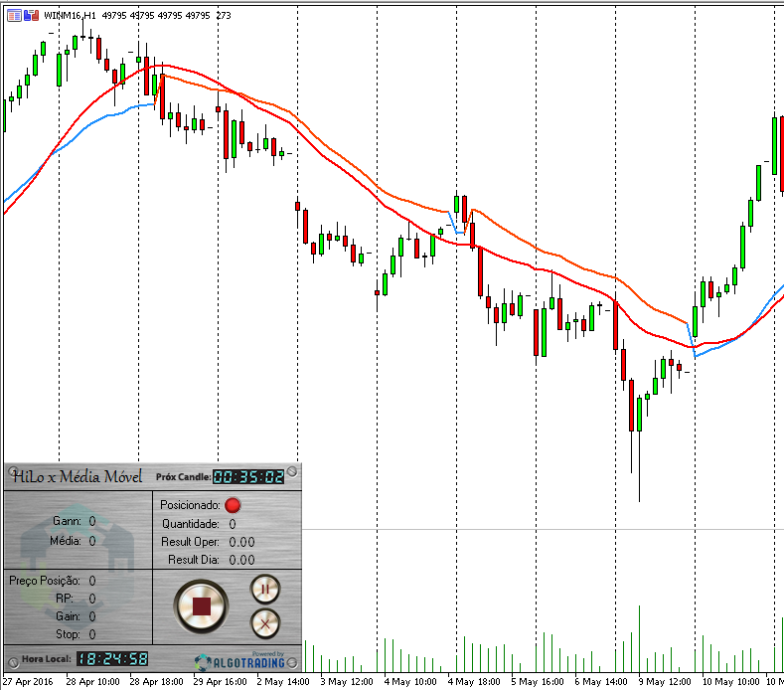The width and height of the screenshot is (784, 690).
Task: Pause the robot with the pause button
Action: coord(265,590)
